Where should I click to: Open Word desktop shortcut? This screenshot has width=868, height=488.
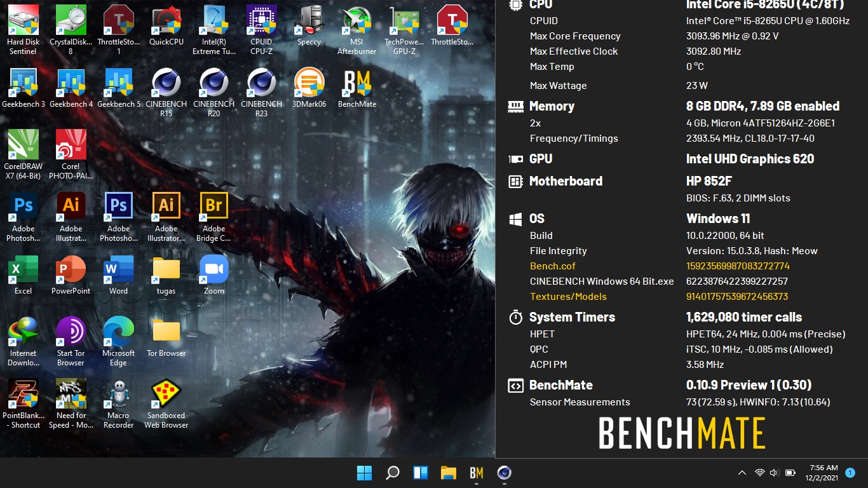pyautogui.click(x=119, y=274)
